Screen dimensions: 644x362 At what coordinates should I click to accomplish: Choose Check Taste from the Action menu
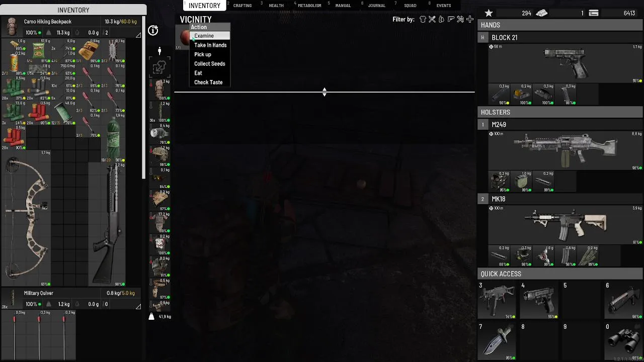[x=210, y=82]
